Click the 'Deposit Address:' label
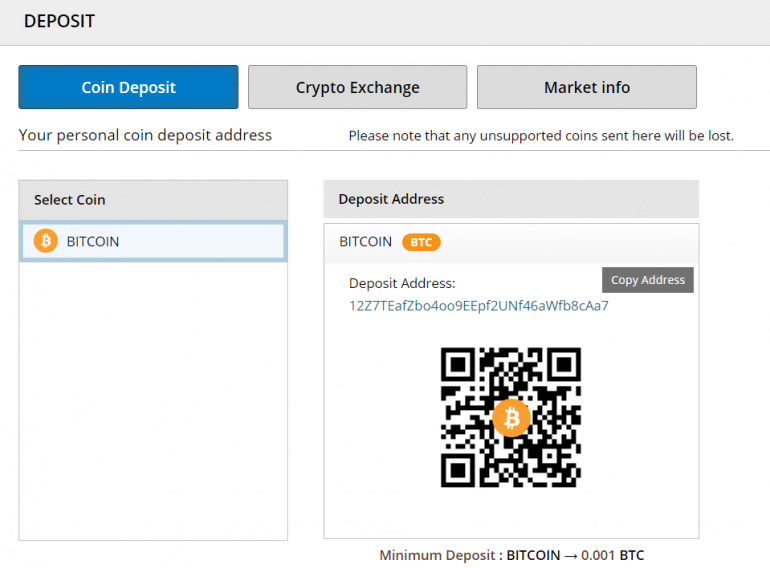This screenshot has height=568, width=770. 402,283
